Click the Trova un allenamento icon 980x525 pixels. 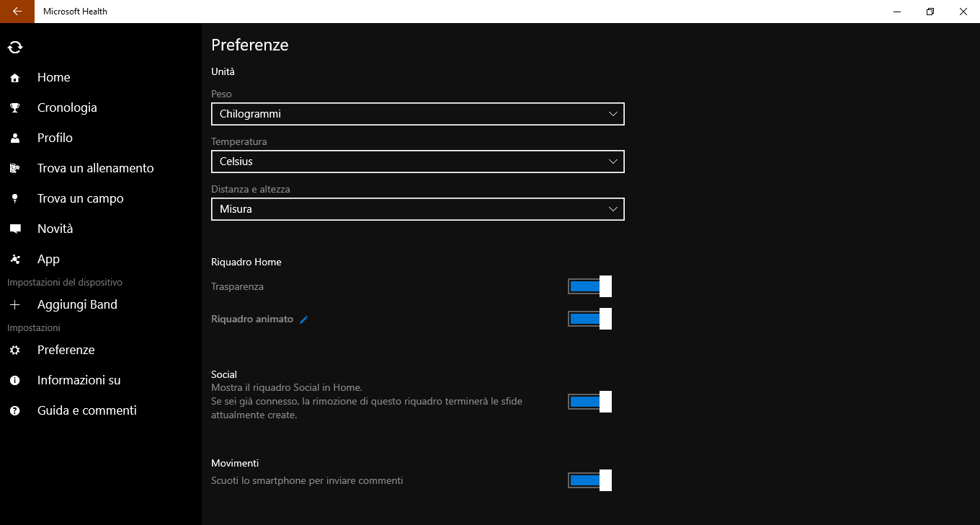[x=15, y=169]
